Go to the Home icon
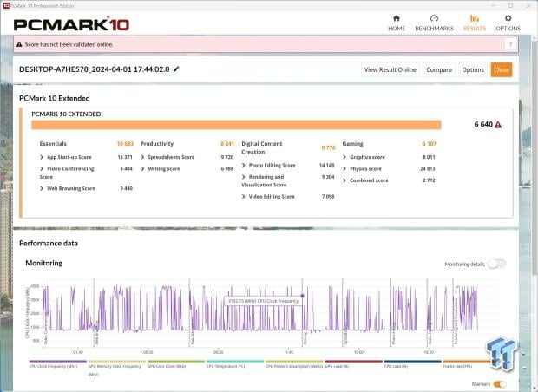538x392 pixels. (x=397, y=18)
